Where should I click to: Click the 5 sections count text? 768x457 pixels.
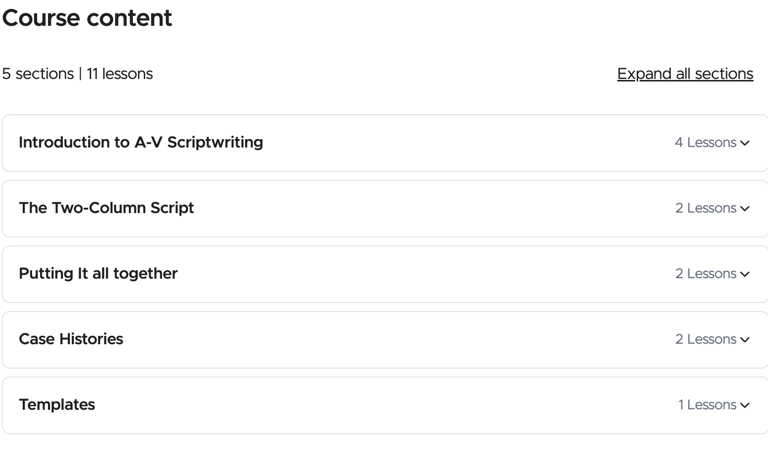(x=37, y=74)
